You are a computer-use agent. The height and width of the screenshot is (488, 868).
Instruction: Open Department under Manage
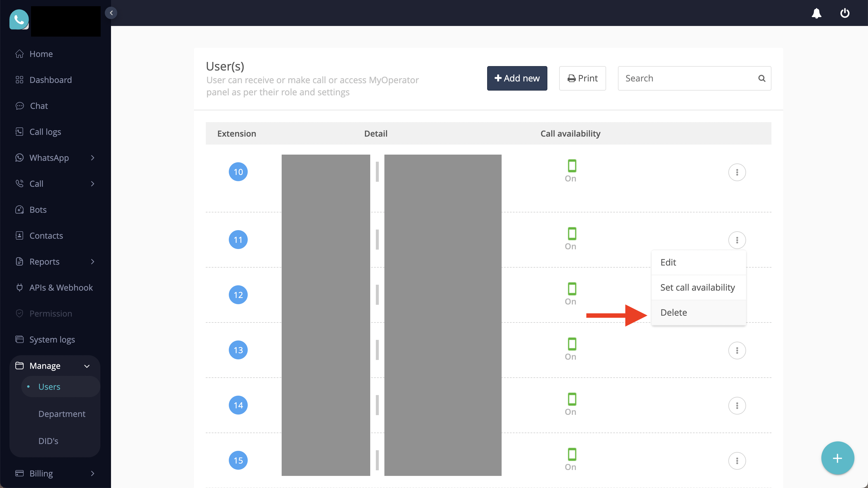pos(62,414)
